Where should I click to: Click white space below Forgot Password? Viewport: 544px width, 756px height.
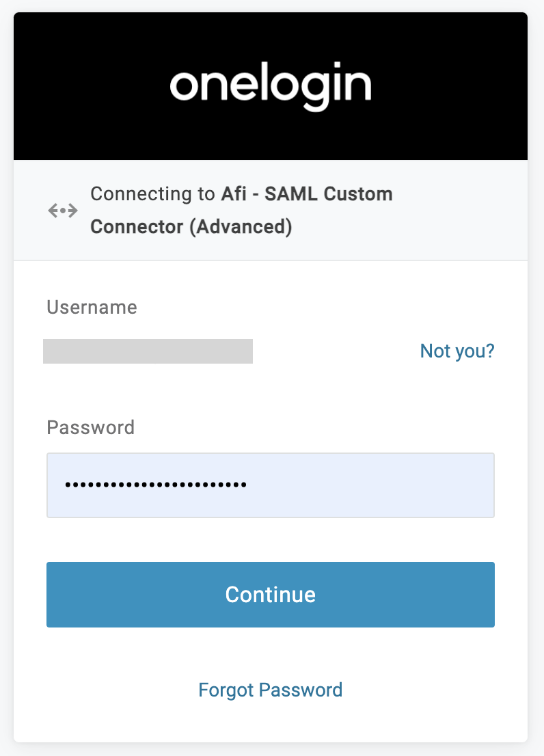pyautogui.click(x=270, y=723)
